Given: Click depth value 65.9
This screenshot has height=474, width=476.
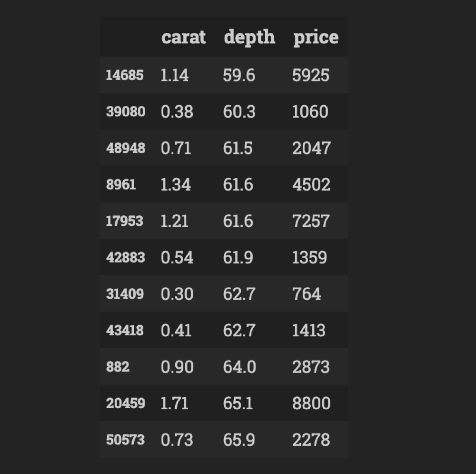Looking at the screenshot, I should coord(239,440).
